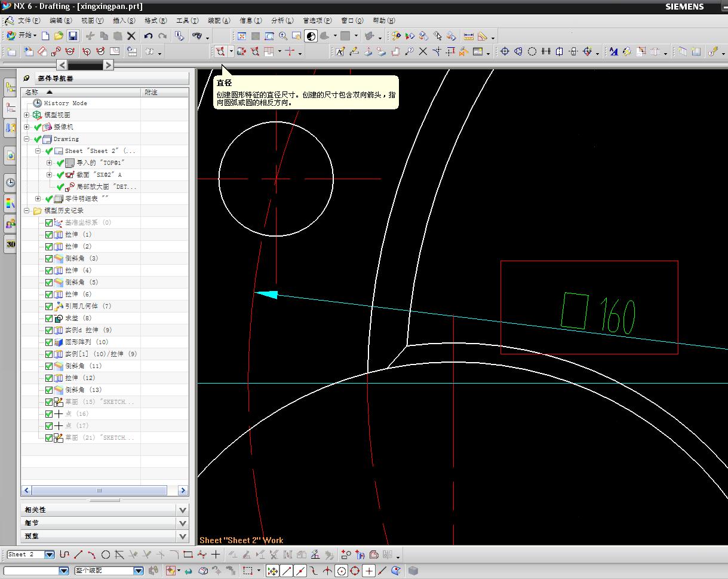This screenshot has width=728, height=579.
Task: Open the Sheet 2 dropdown list
Action: click(49, 555)
